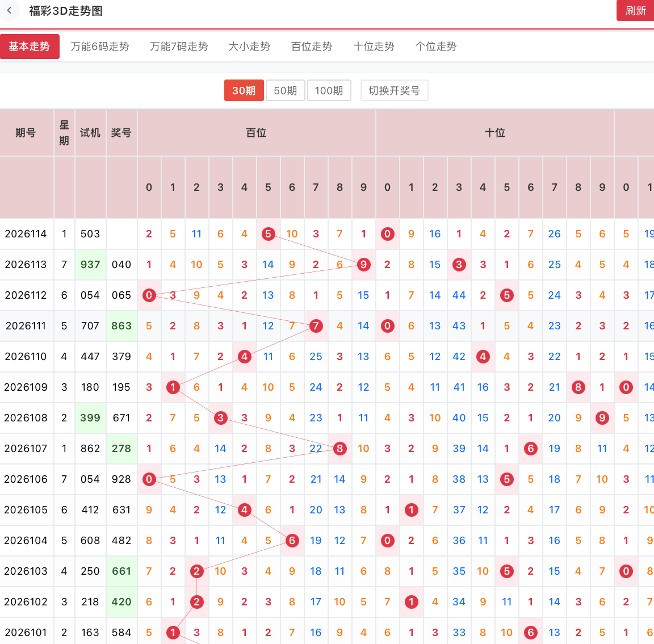Click the 奖号 column header

[121, 133]
